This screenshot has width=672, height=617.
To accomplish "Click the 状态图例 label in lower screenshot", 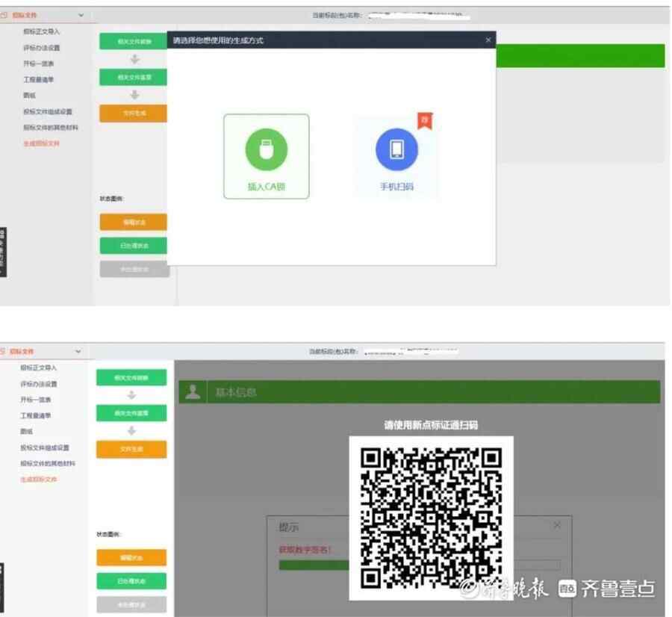I will (x=109, y=534).
